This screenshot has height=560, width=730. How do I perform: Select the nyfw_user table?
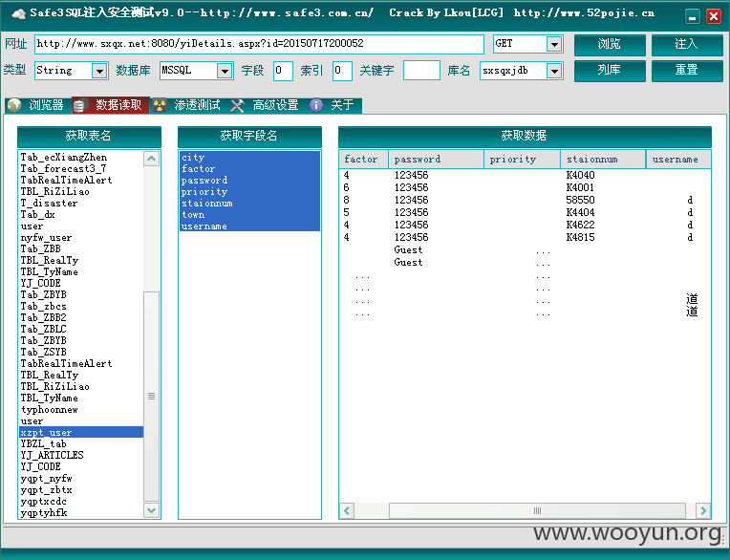[x=81, y=238]
